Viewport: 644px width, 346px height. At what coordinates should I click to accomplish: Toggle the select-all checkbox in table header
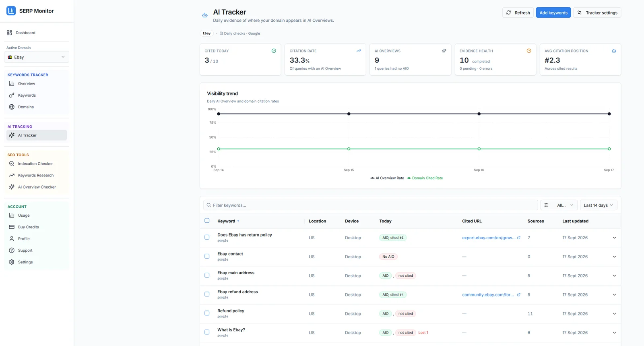click(x=207, y=220)
